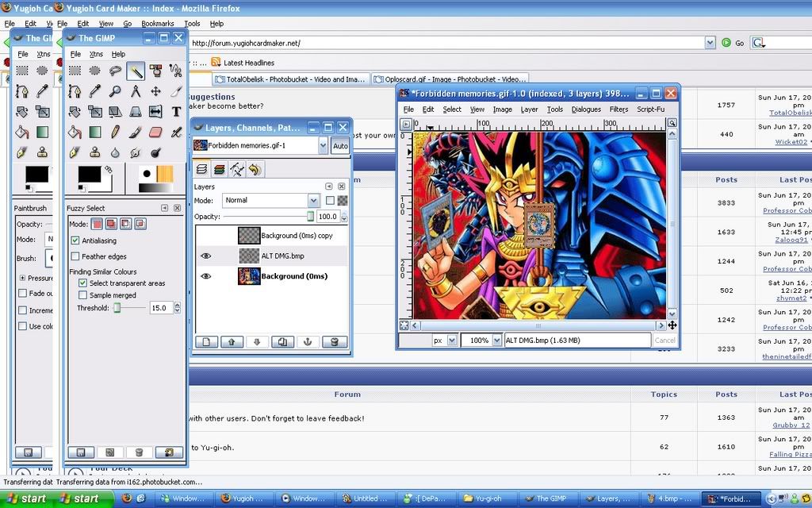Open the Paths tab in Layers dialog

pyautogui.click(x=236, y=169)
